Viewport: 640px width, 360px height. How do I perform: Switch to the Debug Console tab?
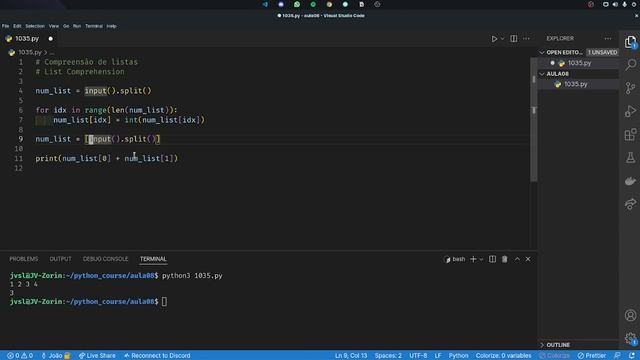coord(105,259)
